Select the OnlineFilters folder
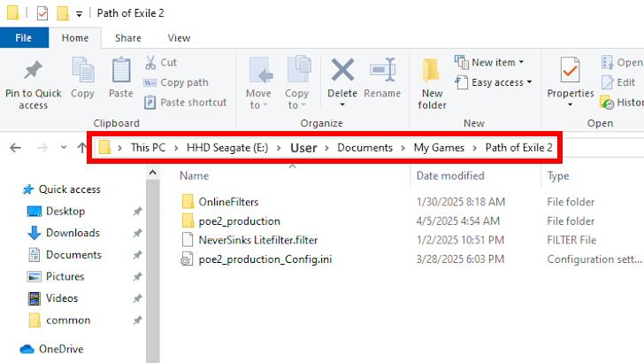This screenshot has width=644, height=363. (x=228, y=202)
